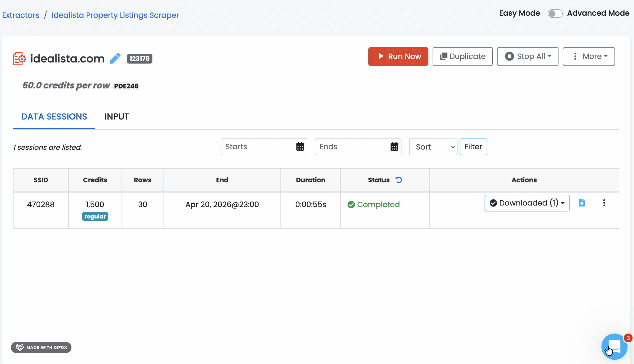Click the Advanced Mode toggle slider

(555, 13)
